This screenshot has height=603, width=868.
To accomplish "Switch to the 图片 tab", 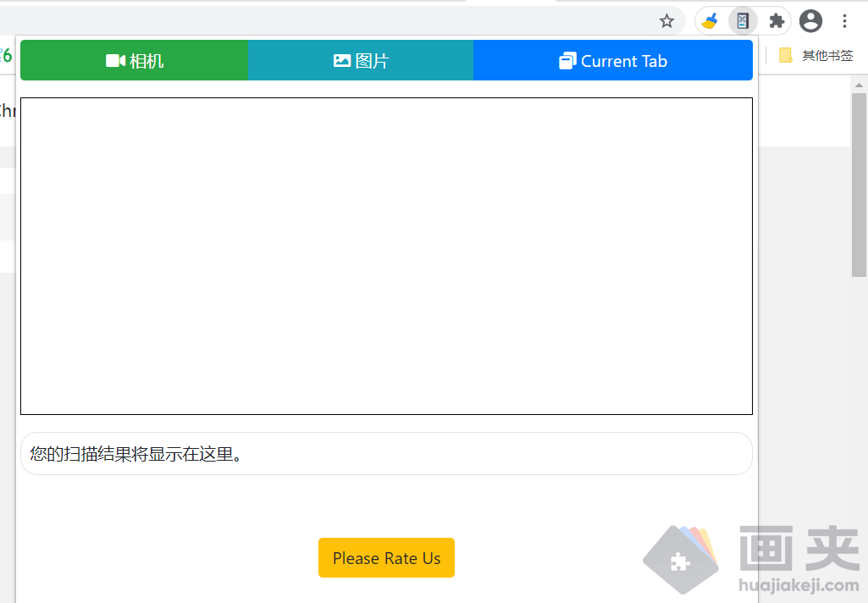I will point(361,60).
